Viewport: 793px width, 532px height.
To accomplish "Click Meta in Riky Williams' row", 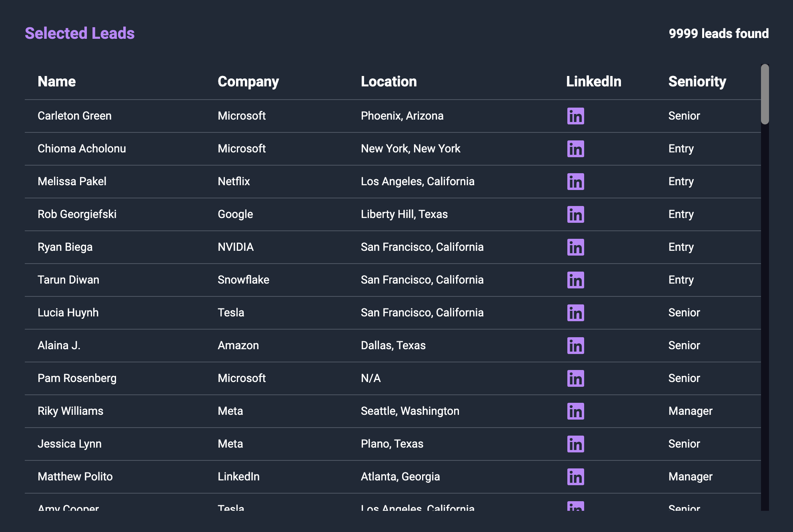I will coord(230,411).
